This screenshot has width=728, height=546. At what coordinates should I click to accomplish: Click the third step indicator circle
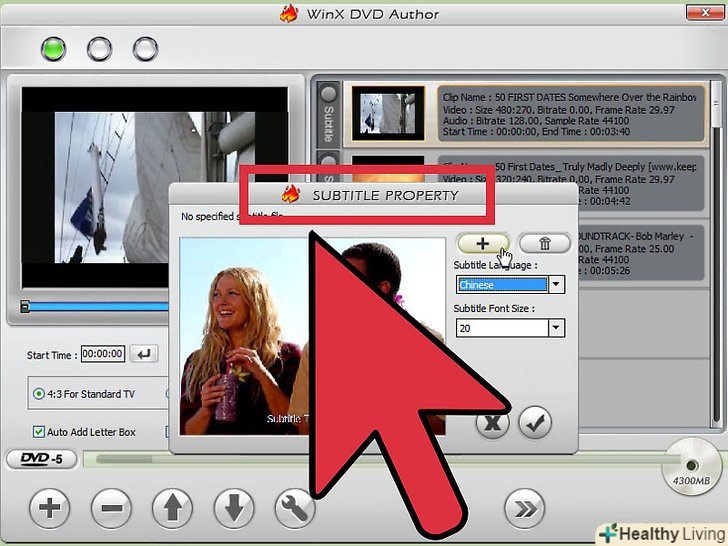click(145, 49)
